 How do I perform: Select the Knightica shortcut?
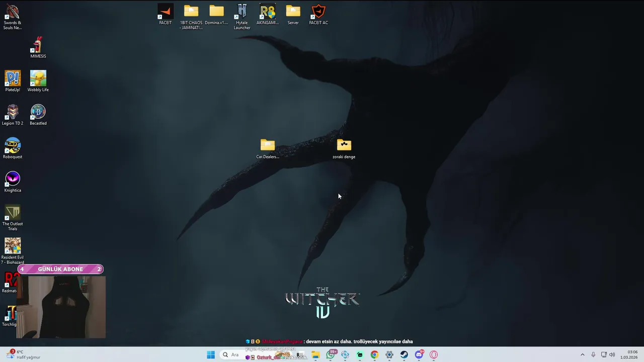(13, 182)
